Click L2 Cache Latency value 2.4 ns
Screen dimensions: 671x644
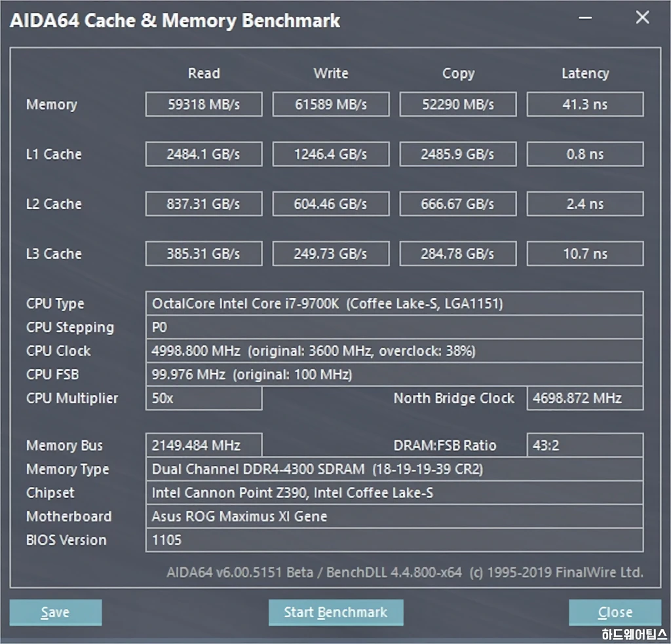(x=585, y=204)
